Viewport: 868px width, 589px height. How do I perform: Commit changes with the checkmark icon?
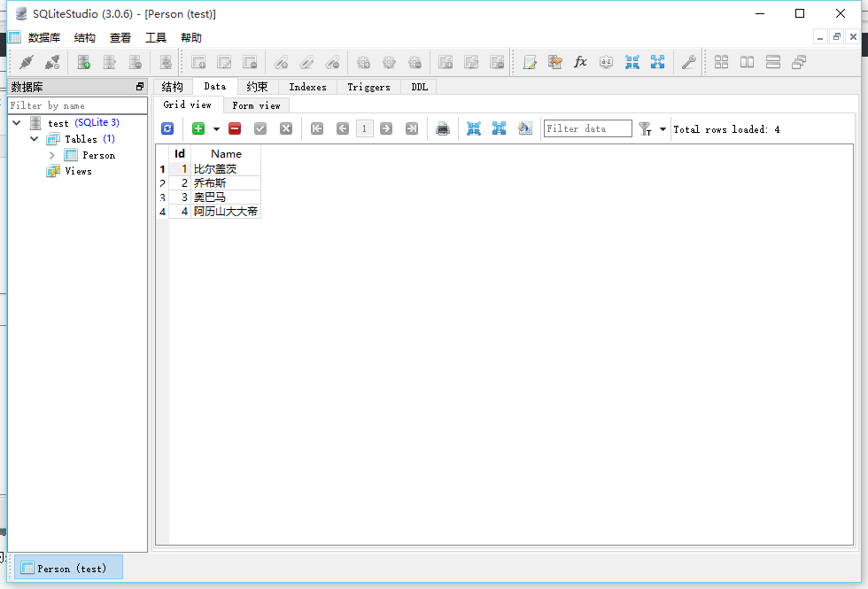click(x=260, y=129)
